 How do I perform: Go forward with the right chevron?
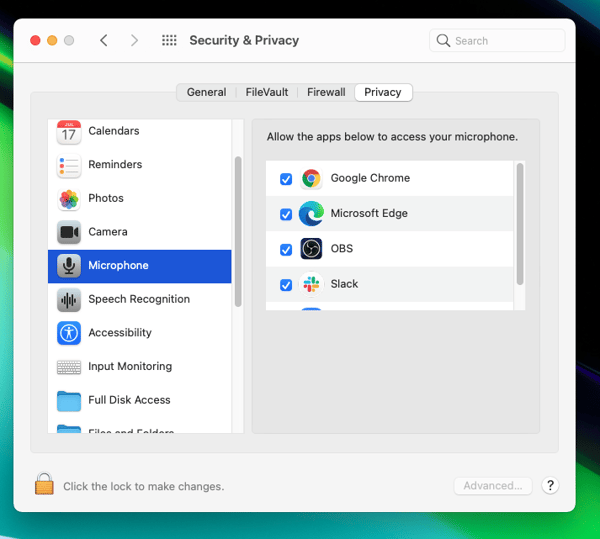[x=134, y=40]
